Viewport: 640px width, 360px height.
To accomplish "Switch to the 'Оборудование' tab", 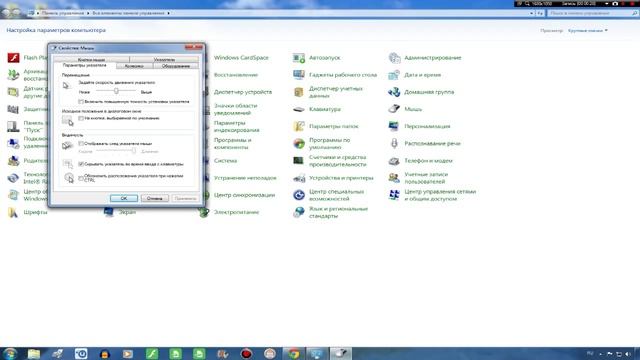I will click(176, 66).
